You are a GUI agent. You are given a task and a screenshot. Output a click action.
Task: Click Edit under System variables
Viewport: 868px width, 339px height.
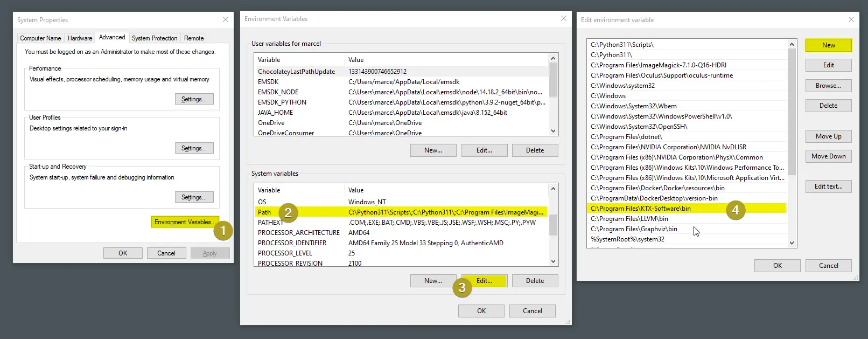click(484, 281)
